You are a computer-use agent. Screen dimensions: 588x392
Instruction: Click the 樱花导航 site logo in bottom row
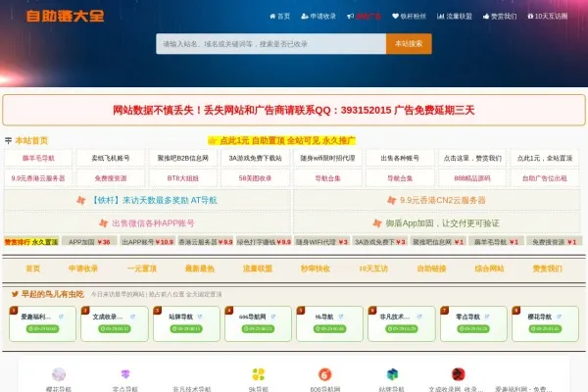[59, 374]
